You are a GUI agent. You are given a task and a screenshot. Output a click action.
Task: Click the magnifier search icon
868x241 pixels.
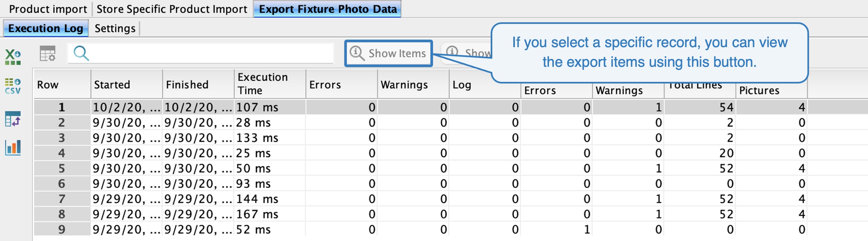(x=81, y=53)
